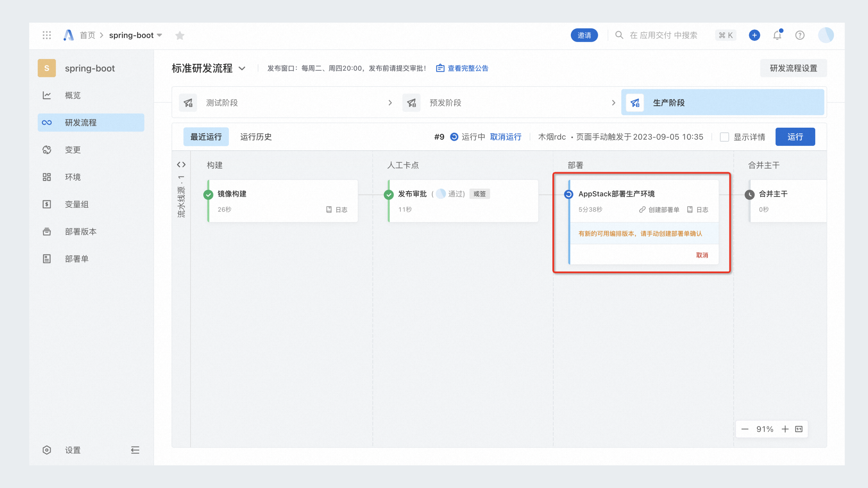Open 日志 for 镜像构建

[337, 209]
